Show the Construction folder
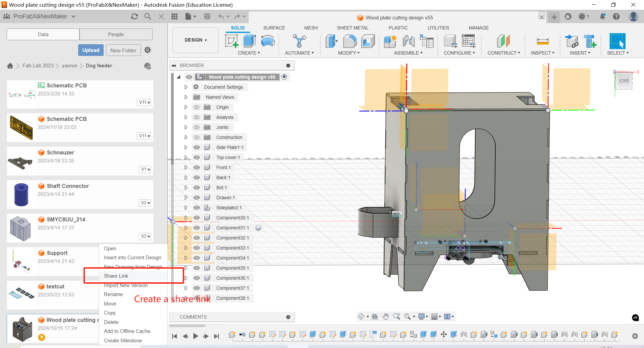 coord(197,137)
